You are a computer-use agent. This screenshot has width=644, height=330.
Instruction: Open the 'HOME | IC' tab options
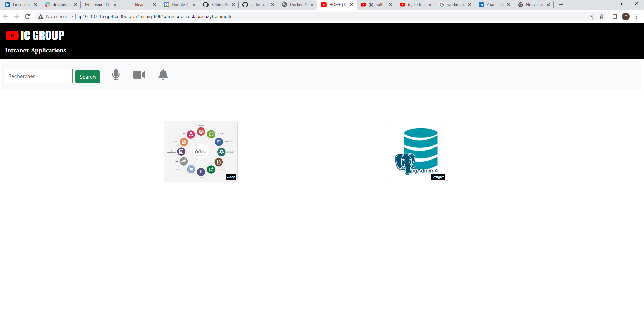(351, 5)
